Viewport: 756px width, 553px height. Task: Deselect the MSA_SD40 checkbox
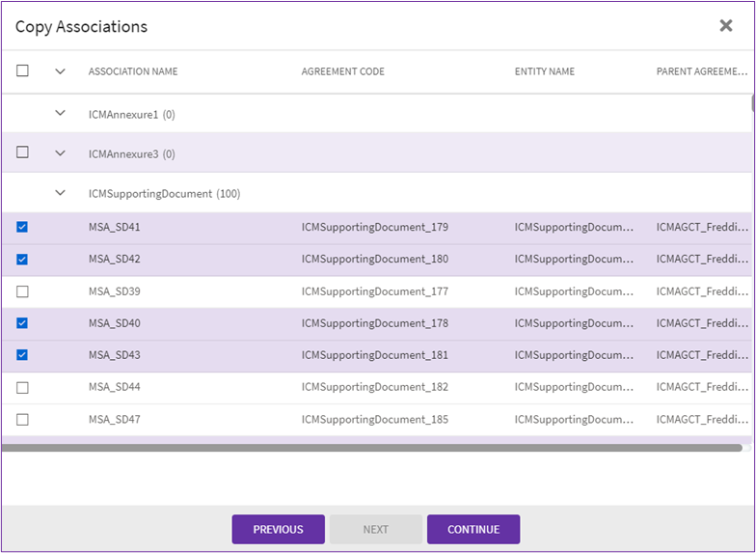tap(23, 323)
